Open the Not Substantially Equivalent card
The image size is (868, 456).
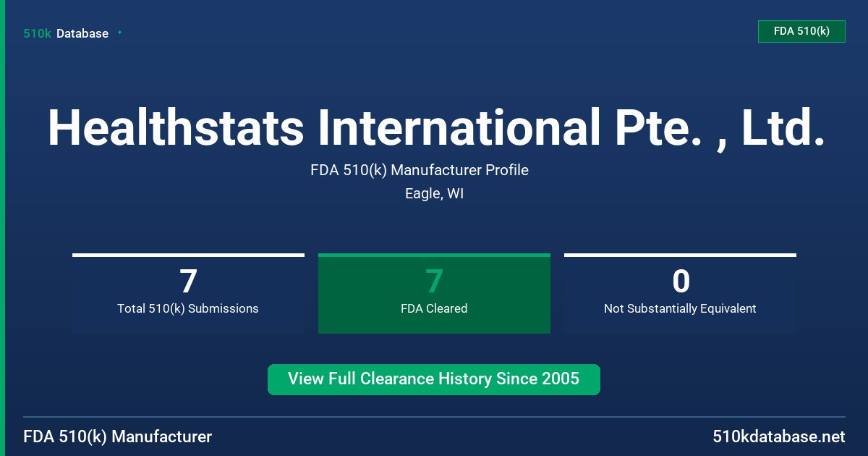point(680,294)
